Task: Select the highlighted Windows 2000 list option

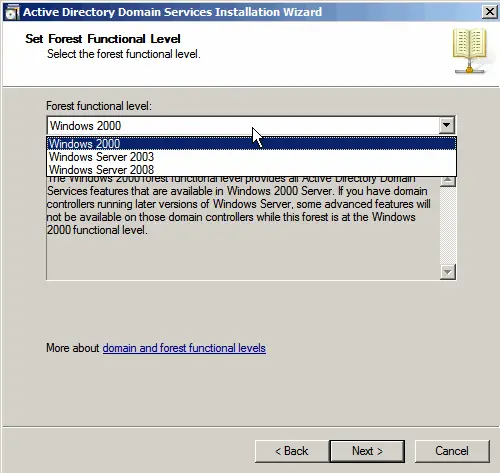Action: click(251, 144)
